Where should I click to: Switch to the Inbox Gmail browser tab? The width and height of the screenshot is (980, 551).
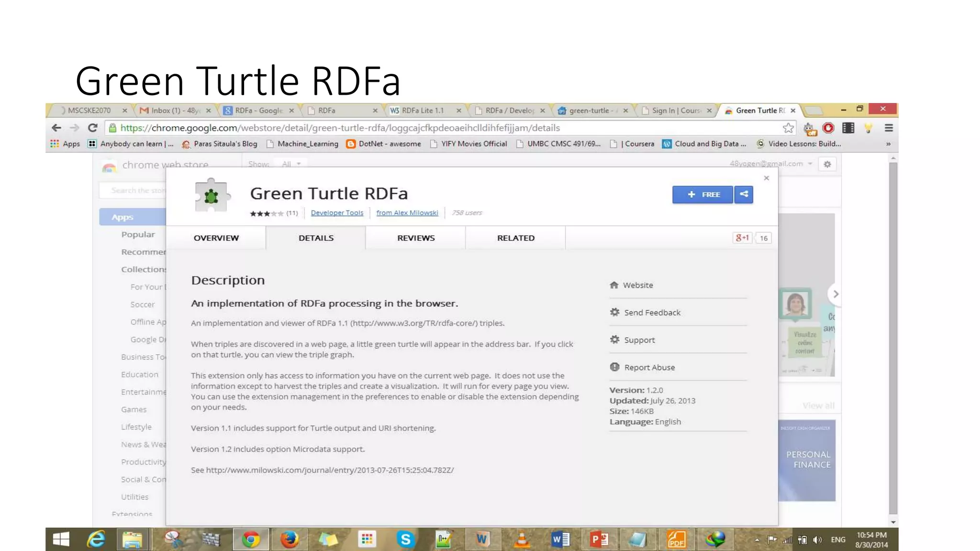[175, 110]
